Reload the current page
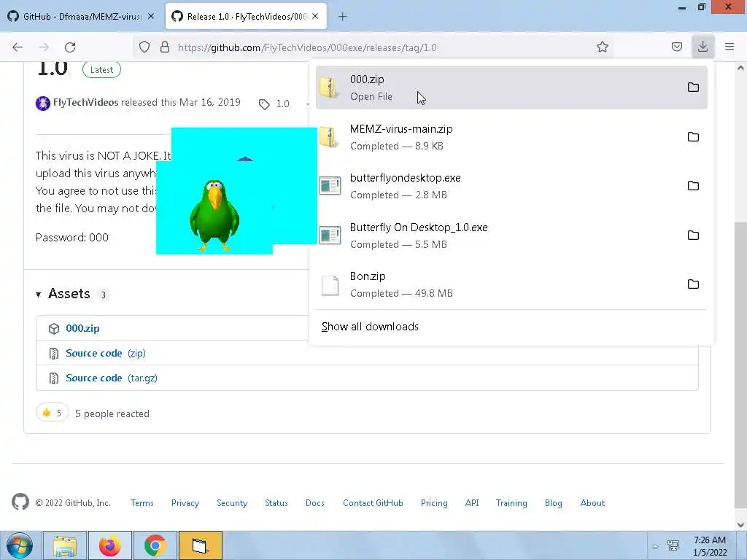The height and width of the screenshot is (560, 747). (70, 47)
